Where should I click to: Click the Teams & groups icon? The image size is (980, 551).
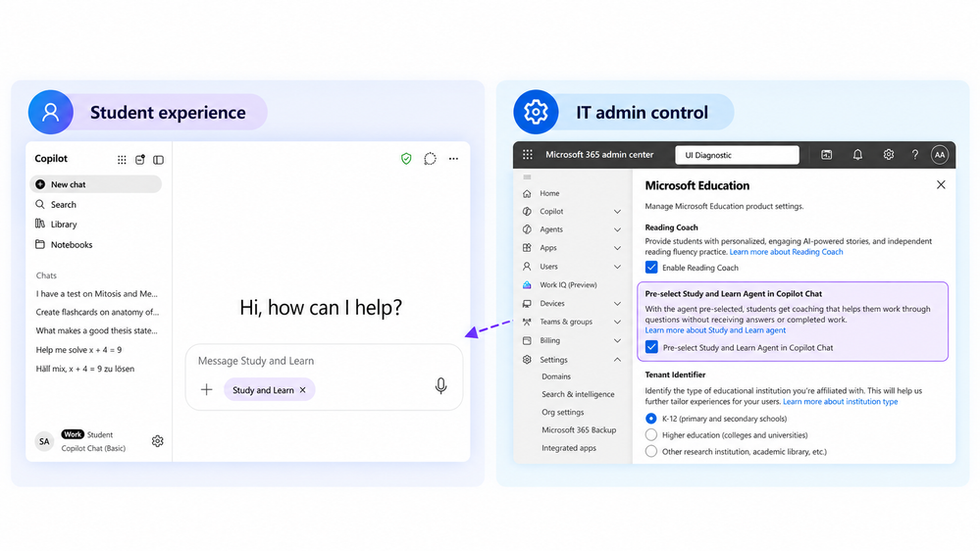(527, 322)
